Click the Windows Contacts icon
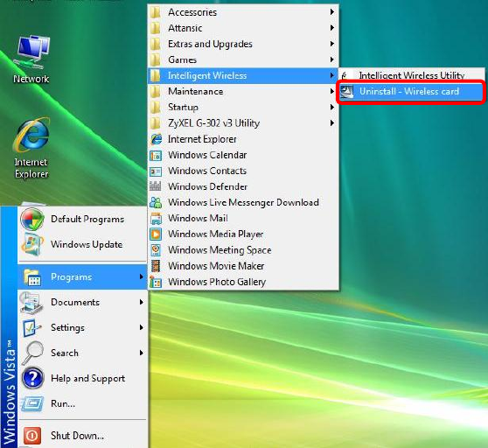The width and height of the screenshot is (488, 448). 156,171
